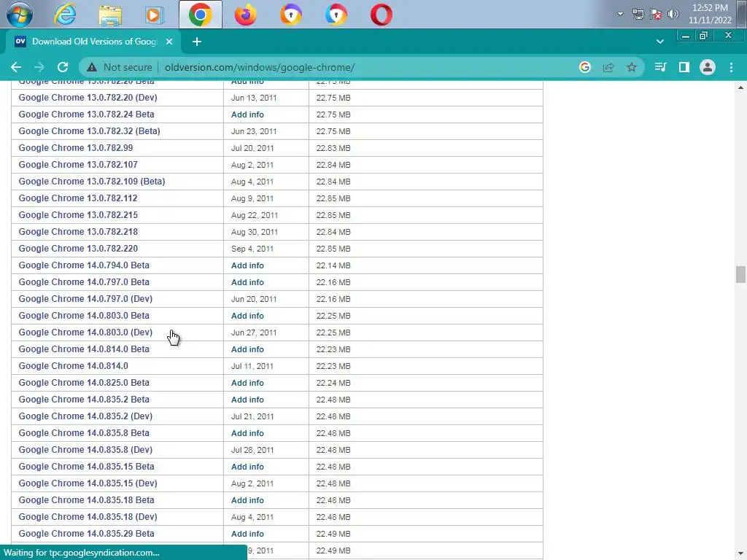Open Windows Explorer folder icon in taskbar
Image resolution: width=747 pixels, height=560 pixels.
(110, 15)
